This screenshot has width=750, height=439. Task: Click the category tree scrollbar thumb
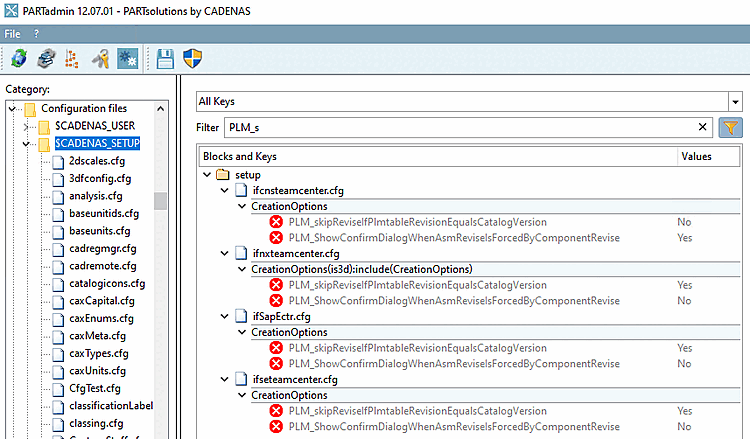[x=161, y=201]
